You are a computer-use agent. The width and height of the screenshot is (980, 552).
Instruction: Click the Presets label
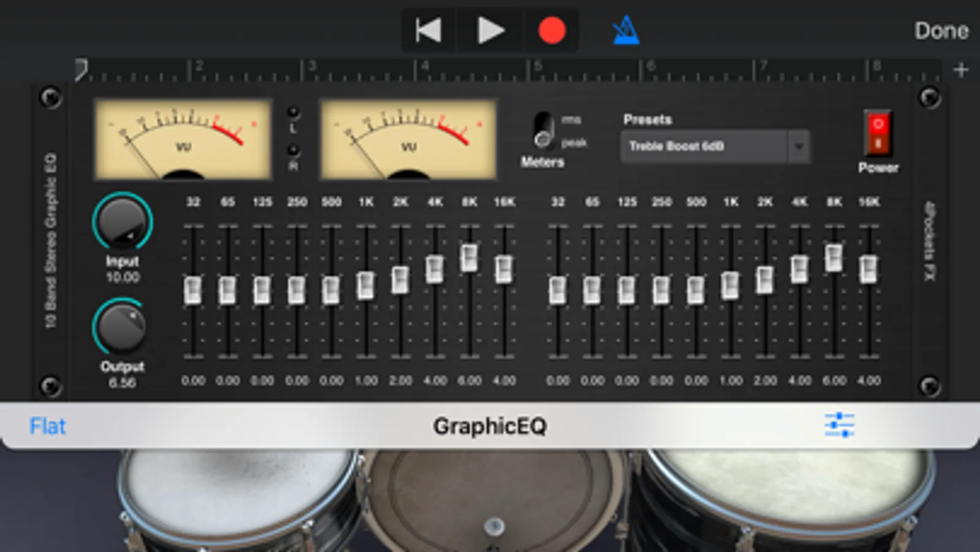click(x=648, y=120)
